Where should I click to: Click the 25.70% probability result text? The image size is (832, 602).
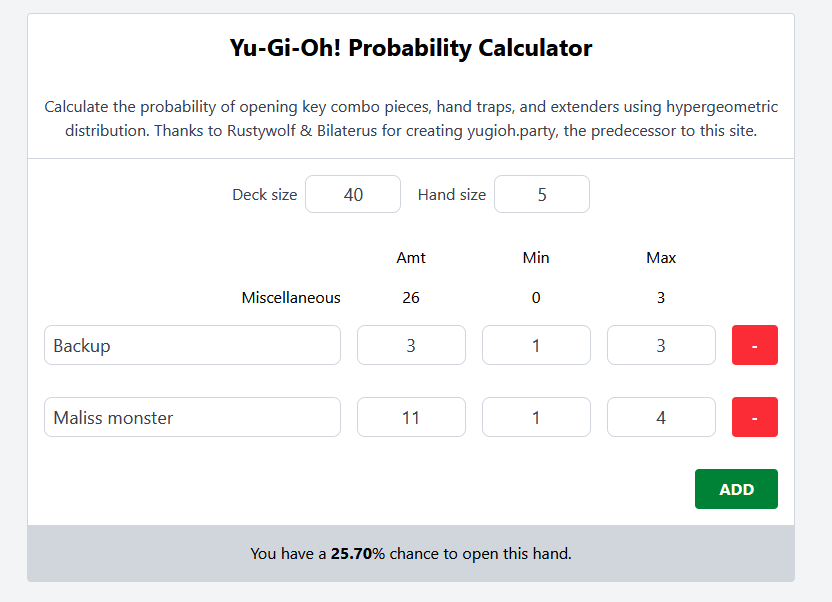coord(351,553)
